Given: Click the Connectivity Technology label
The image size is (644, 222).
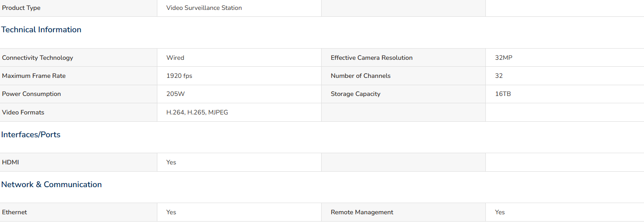Looking at the screenshot, I should (x=38, y=58).
